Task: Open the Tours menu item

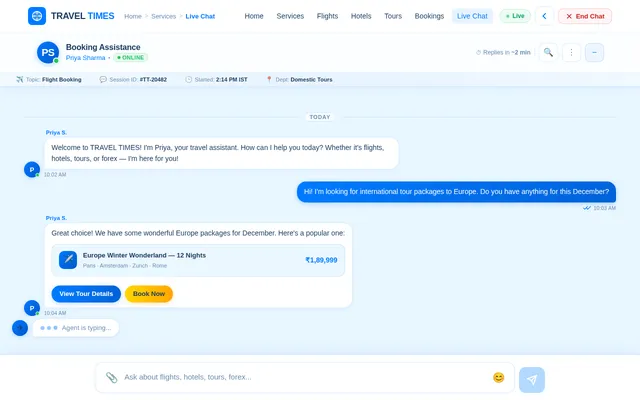Action: [x=393, y=16]
